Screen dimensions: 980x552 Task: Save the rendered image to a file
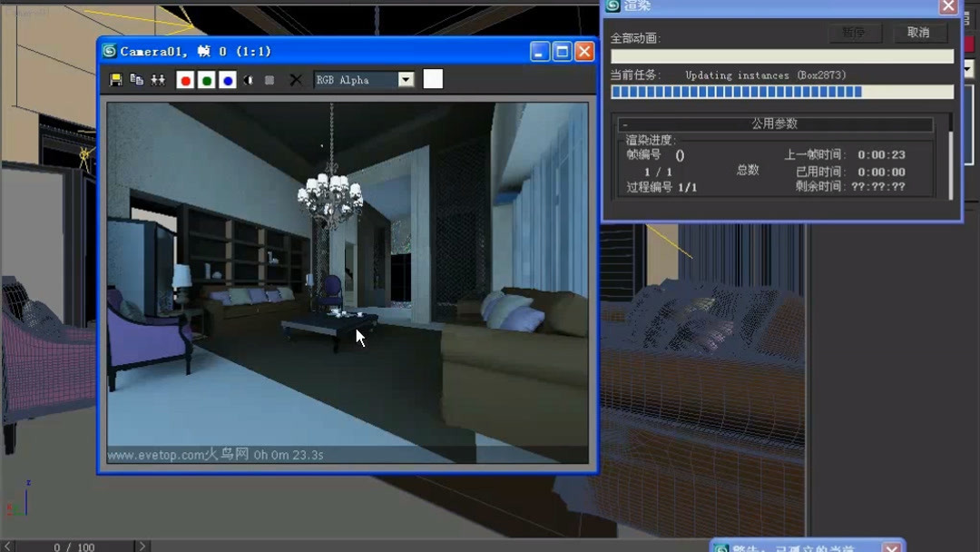[116, 80]
